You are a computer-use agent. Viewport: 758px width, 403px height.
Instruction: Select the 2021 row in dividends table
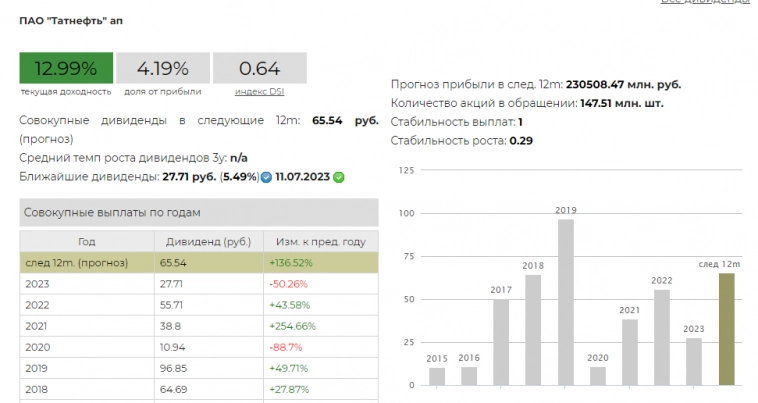click(x=199, y=325)
